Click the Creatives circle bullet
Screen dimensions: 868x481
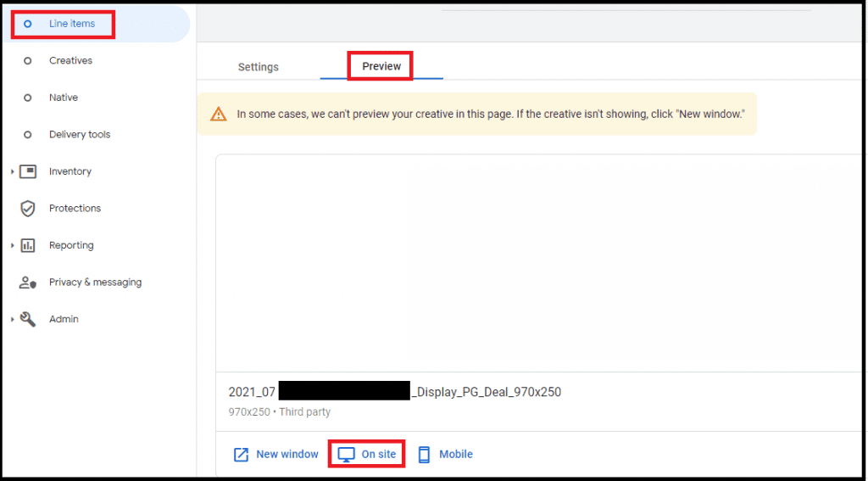28,61
